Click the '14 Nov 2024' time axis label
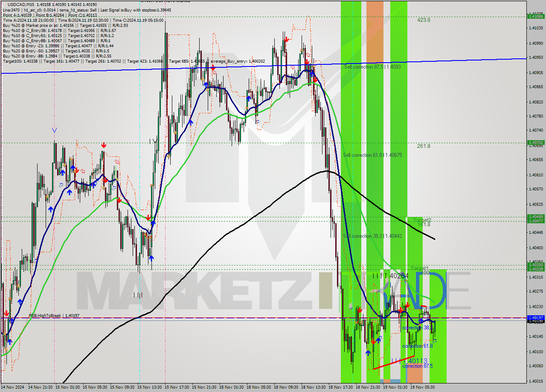 [12, 387]
